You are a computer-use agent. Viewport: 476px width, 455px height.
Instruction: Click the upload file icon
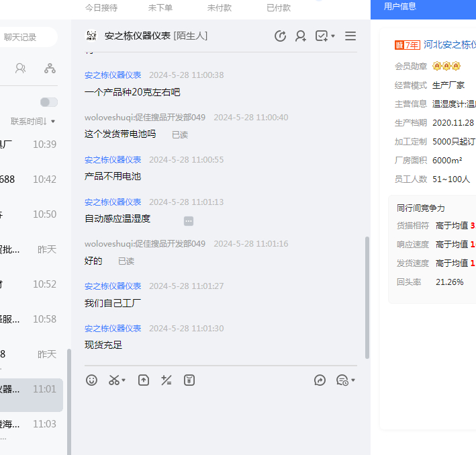(144, 380)
